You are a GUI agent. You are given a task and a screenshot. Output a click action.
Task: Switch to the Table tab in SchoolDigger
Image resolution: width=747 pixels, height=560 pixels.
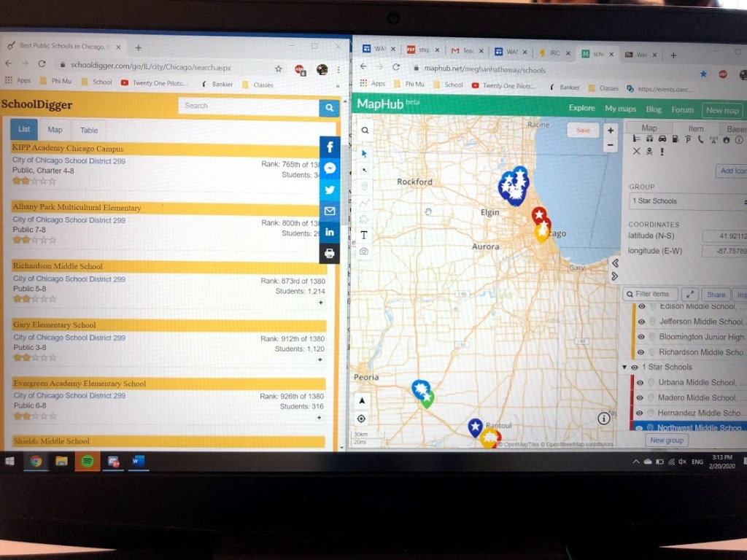tap(89, 130)
